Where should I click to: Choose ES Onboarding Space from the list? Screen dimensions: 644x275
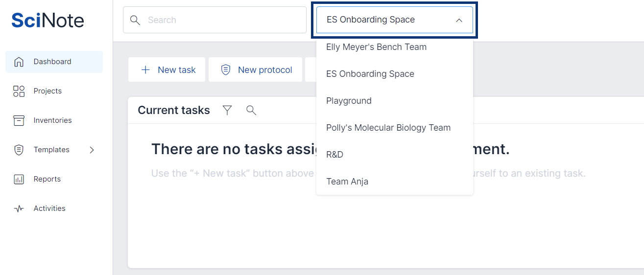(370, 74)
